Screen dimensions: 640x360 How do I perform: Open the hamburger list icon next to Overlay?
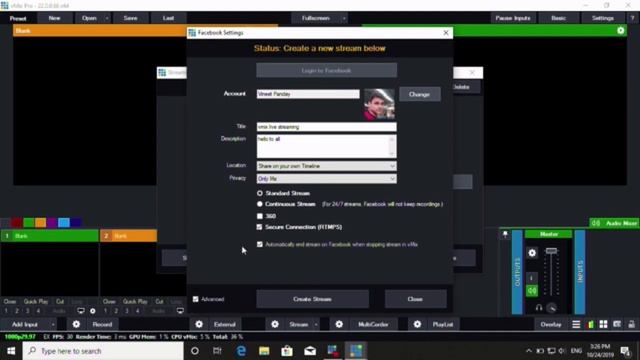coord(576,324)
